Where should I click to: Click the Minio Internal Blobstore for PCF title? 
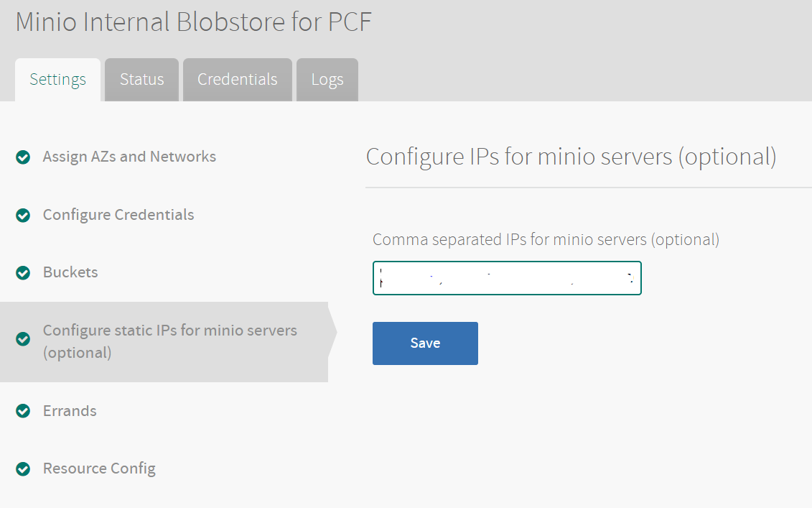194,22
